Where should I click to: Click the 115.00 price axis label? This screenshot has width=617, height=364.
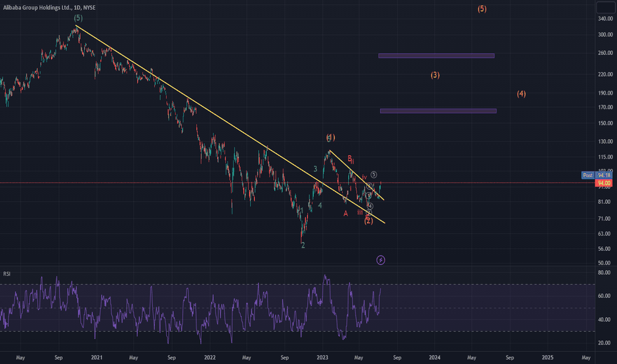[x=605, y=157]
